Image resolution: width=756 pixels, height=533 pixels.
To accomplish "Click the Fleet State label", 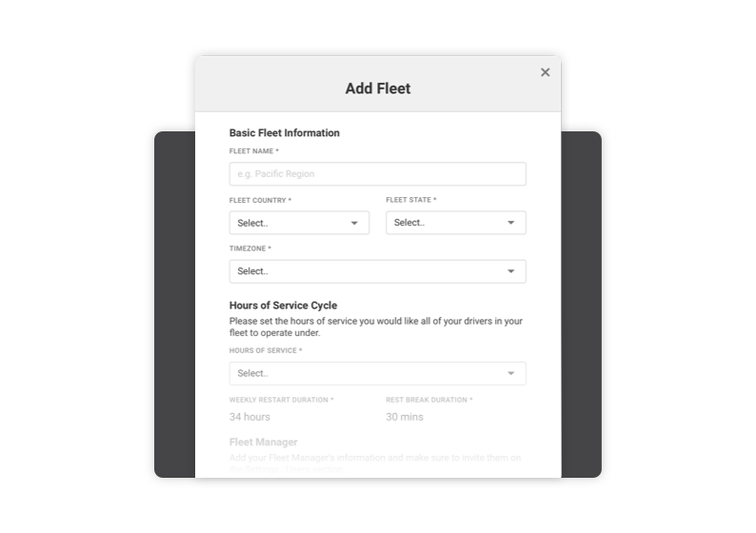I will pyautogui.click(x=411, y=200).
